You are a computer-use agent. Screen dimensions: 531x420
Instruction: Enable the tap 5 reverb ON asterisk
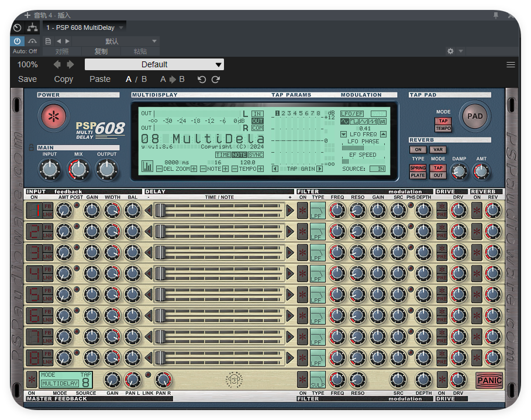[x=477, y=295]
